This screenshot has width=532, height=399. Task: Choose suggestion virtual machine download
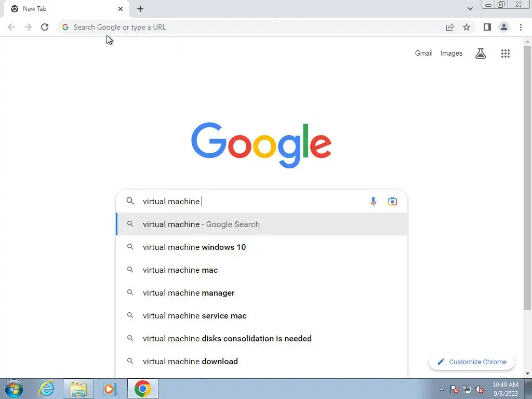[x=262, y=362]
